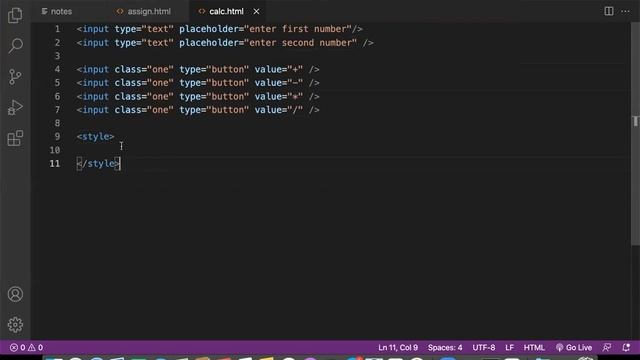Open the Accounts menu icon
640x360 pixels.
point(15,294)
